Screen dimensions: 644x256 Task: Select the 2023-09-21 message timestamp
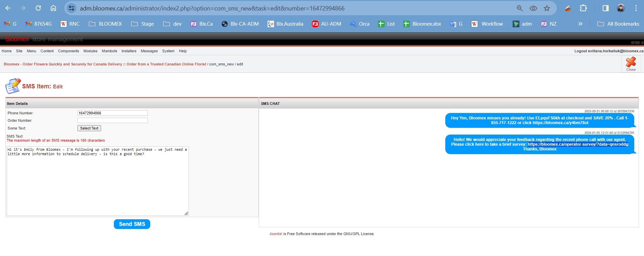[x=609, y=111]
